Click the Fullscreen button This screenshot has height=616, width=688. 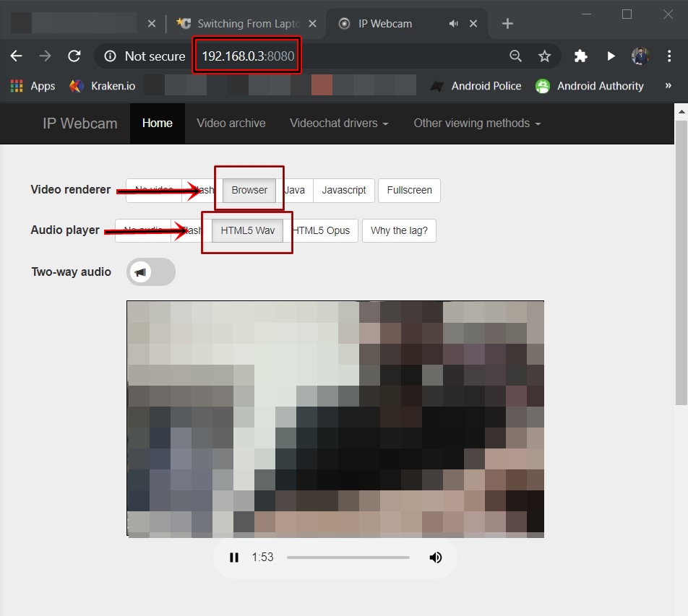pos(409,190)
